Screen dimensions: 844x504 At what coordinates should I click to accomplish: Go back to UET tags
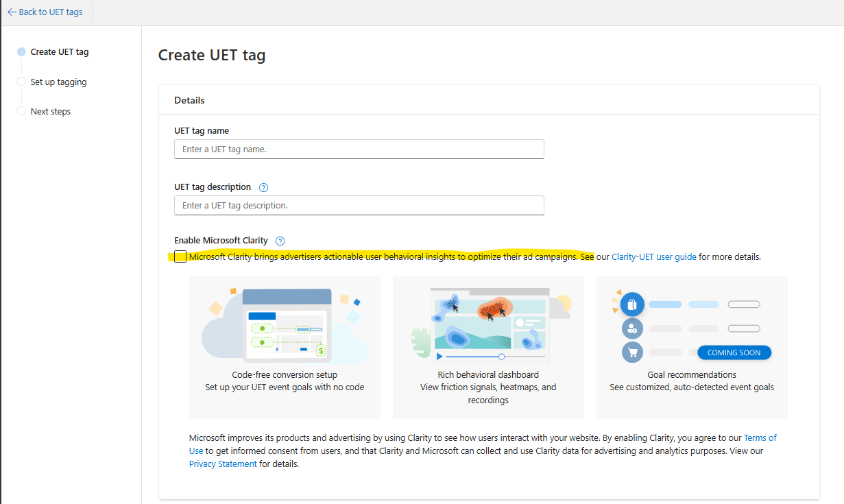(x=45, y=12)
